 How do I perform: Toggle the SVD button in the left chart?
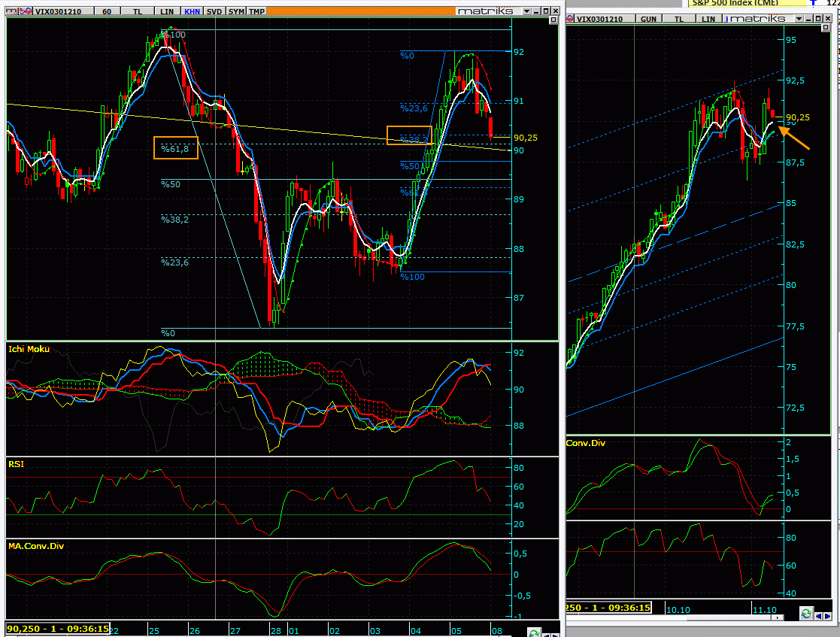click(x=214, y=11)
